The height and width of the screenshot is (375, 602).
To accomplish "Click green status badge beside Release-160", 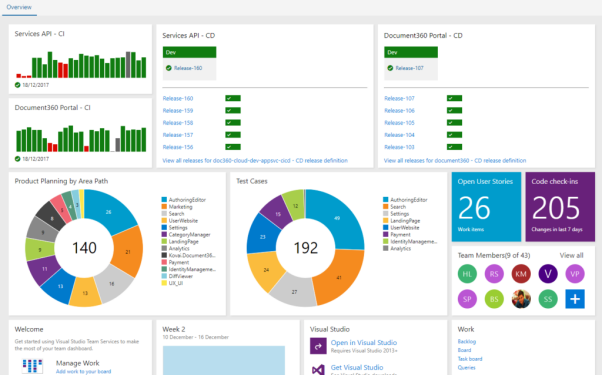I will (x=233, y=98).
